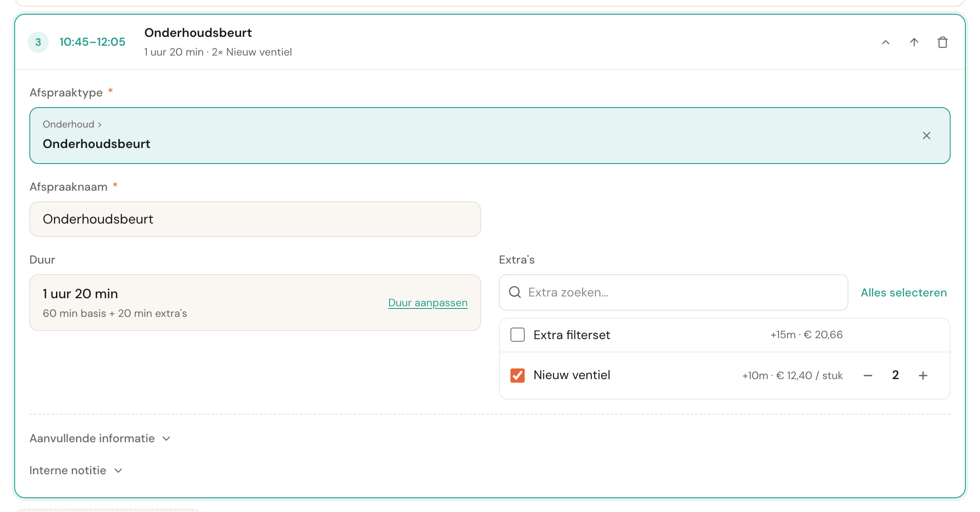The image size is (980, 512).
Task: Click the Nieuw ventiel price € 12,40 / stuk
Action: pyautogui.click(x=809, y=376)
